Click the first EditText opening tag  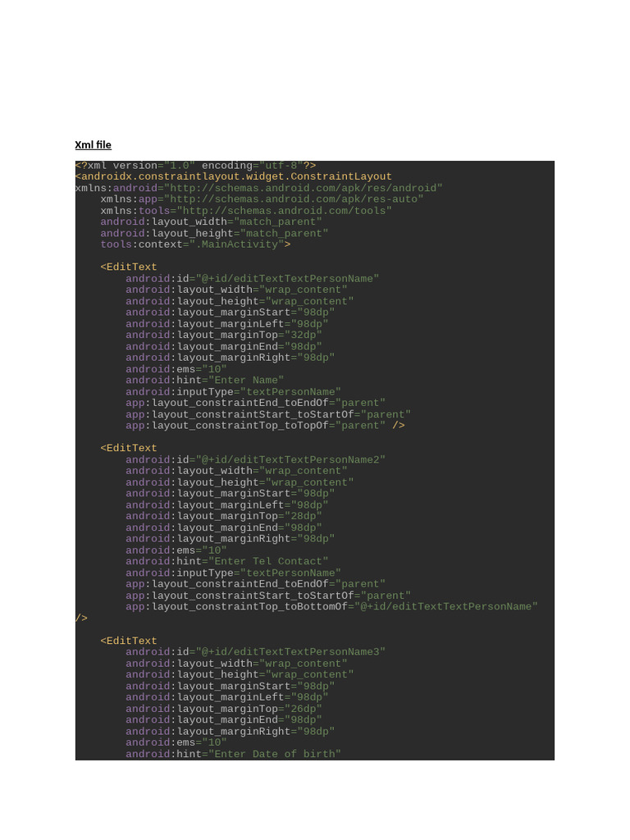click(129, 267)
